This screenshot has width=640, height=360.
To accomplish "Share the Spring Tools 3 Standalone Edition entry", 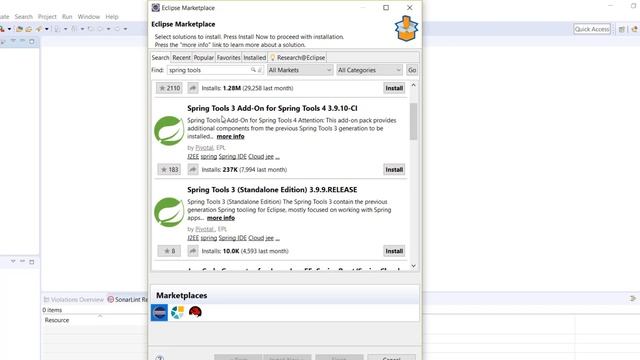I will pos(193,251).
